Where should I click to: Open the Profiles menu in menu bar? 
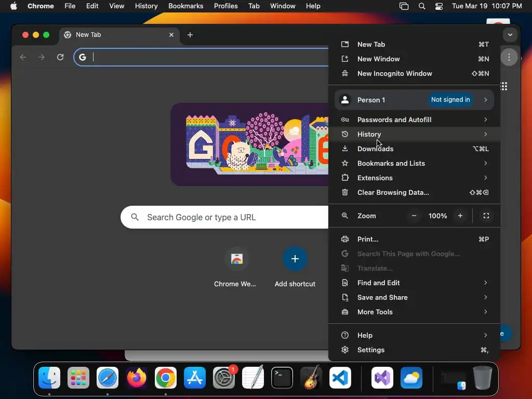[x=225, y=6]
